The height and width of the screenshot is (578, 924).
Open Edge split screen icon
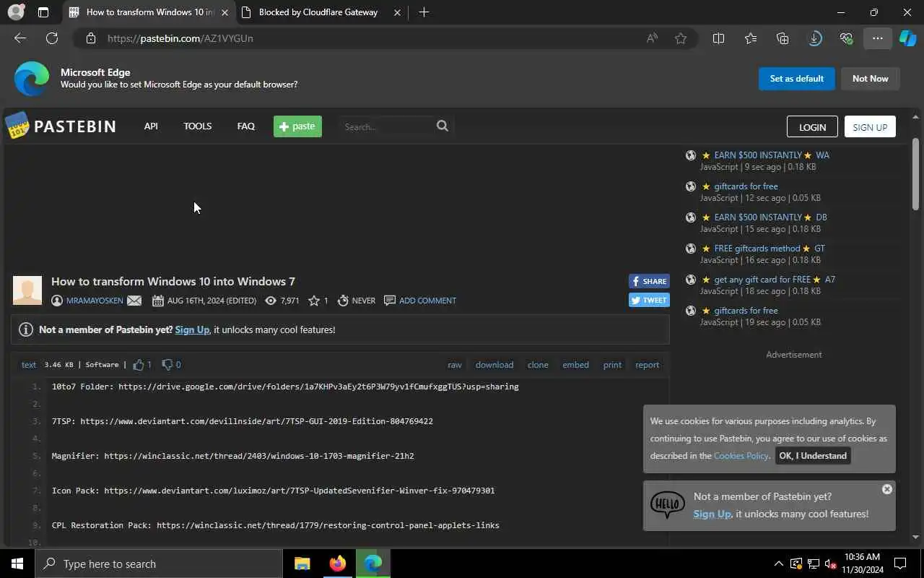click(x=718, y=38)
